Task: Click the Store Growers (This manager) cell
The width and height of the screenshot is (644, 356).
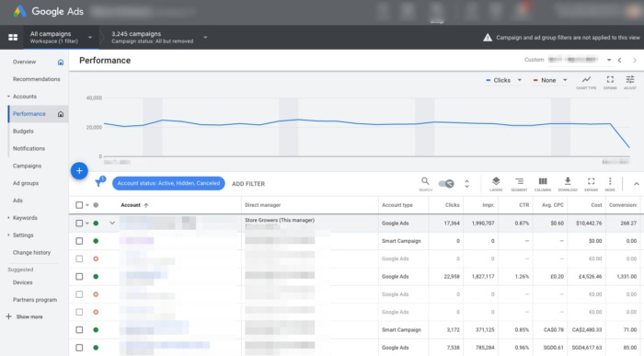Action: point(280,221)
